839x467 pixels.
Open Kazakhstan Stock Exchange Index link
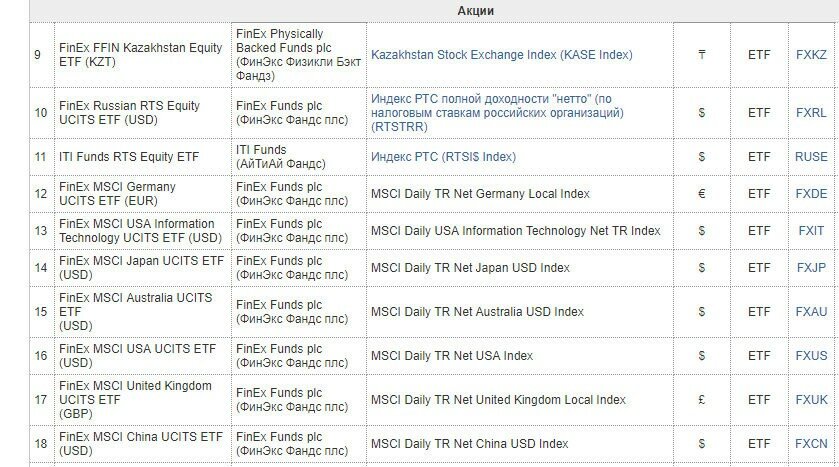[x=501, y=55]
